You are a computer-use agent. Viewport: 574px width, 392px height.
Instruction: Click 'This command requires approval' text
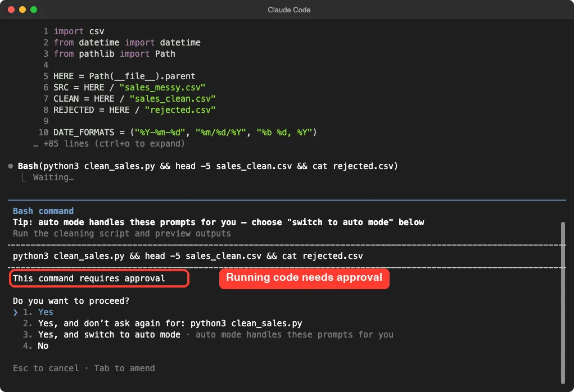pos(89,279)
